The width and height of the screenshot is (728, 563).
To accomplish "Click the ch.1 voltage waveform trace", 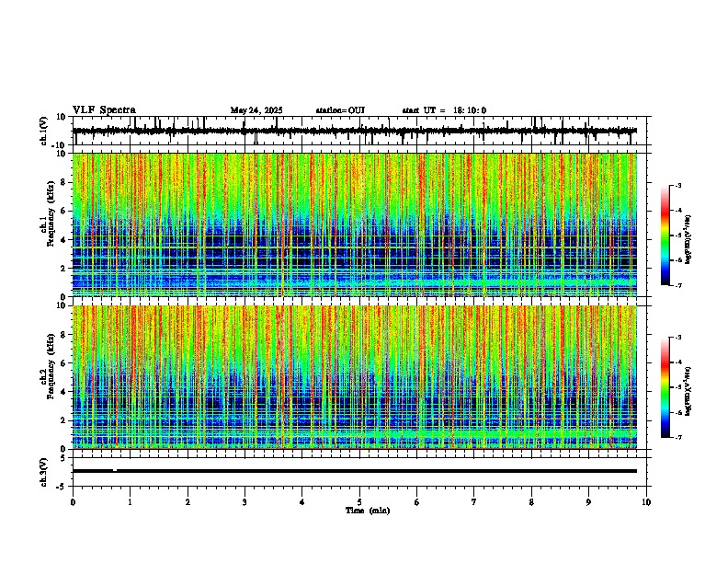I will click(355, 131).
